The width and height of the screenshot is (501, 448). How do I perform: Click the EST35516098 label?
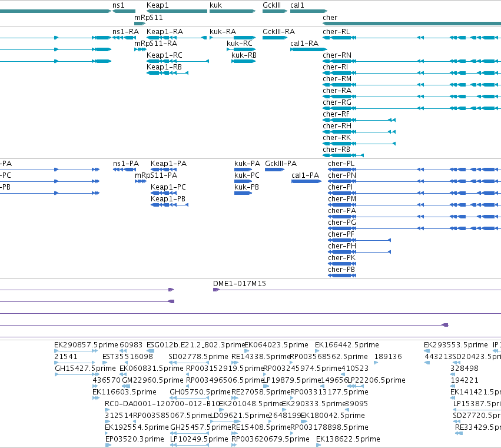point(128,357)
